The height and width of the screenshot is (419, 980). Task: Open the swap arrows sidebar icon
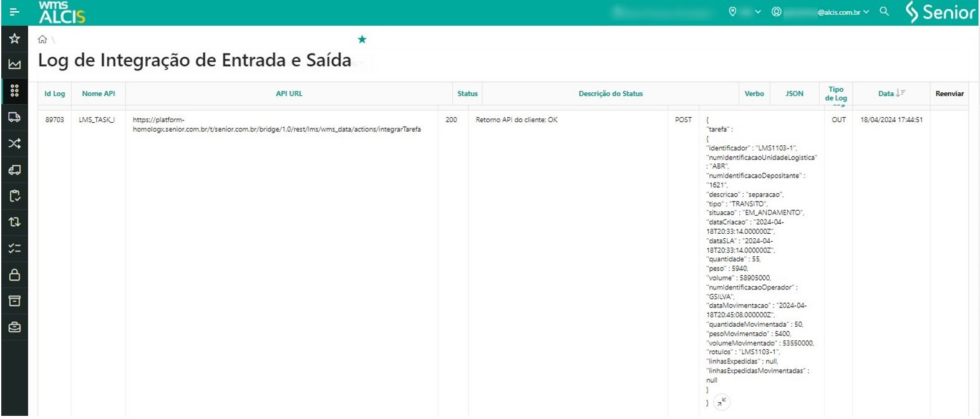(14, 222)
